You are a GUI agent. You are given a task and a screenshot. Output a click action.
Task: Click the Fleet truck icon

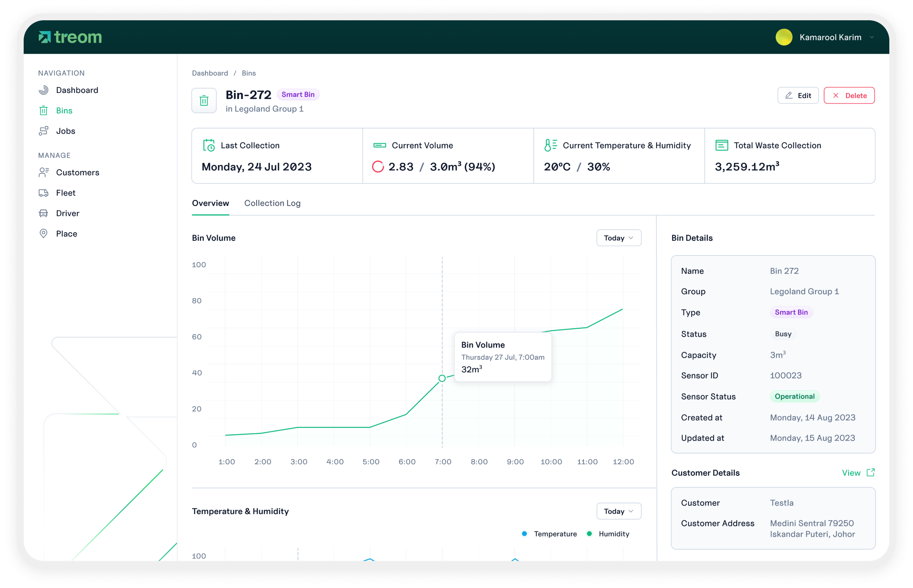(44, 193)
